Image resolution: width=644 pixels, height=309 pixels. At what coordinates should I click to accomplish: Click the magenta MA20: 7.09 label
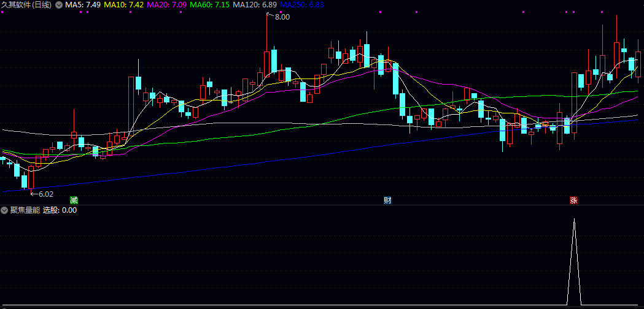tap(167, 5)
